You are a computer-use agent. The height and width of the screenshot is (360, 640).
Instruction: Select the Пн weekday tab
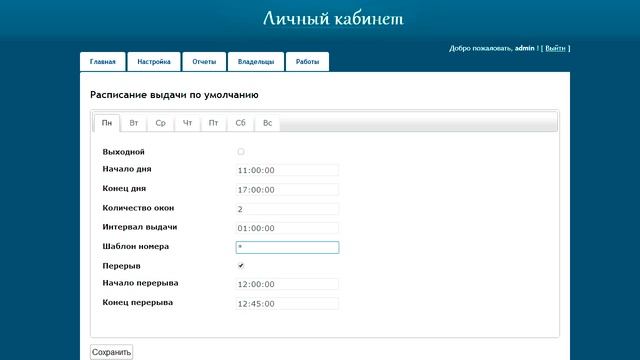tap(107, 123)
